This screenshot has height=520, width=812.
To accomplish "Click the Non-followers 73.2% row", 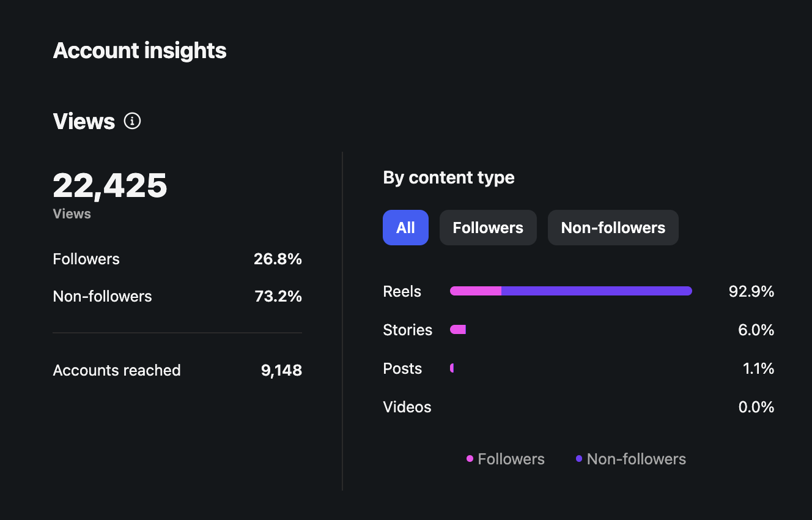I will point(177,296).
